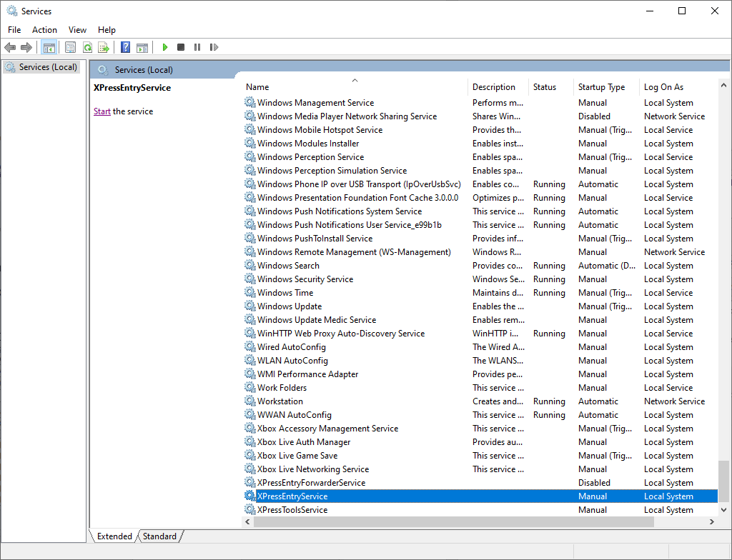The image size is (732, 560).
Task: Sort by the Name column header
Action: pyautogui.click(x=355, y=87)
